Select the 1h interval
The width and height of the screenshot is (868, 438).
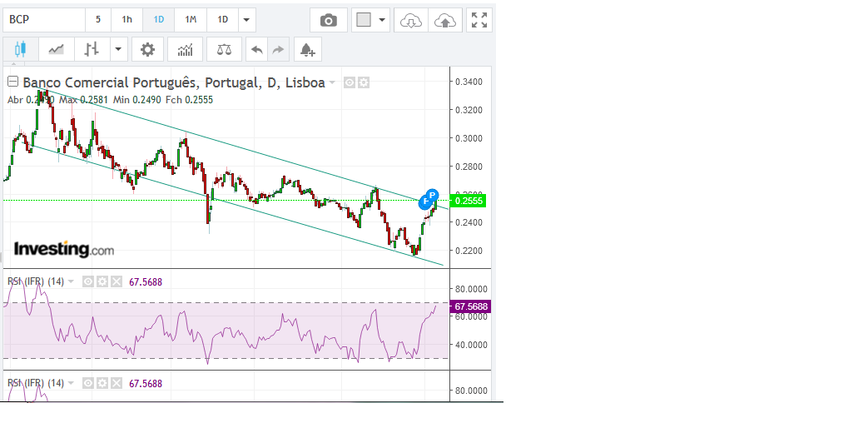click(x=126, y=20)
